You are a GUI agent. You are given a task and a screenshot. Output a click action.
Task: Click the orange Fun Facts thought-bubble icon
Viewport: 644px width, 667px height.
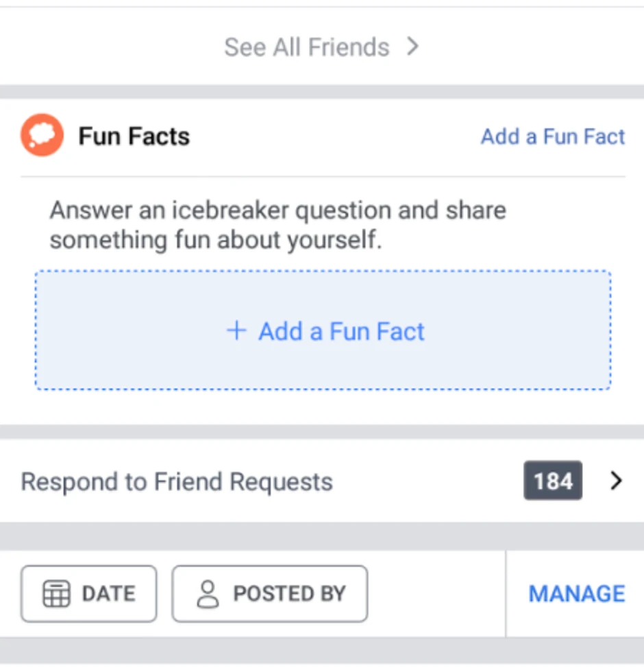pos(42,135)
